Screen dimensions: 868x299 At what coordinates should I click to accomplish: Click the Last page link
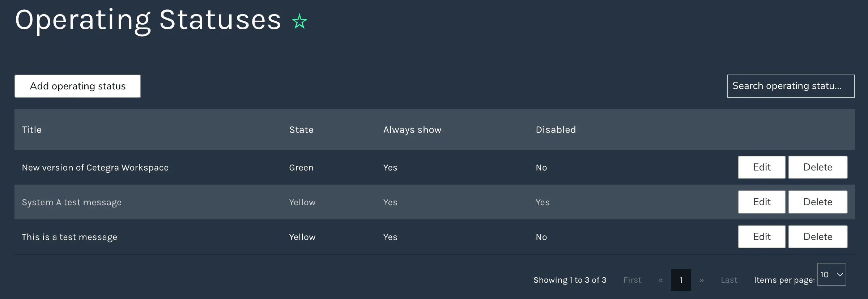729,280
